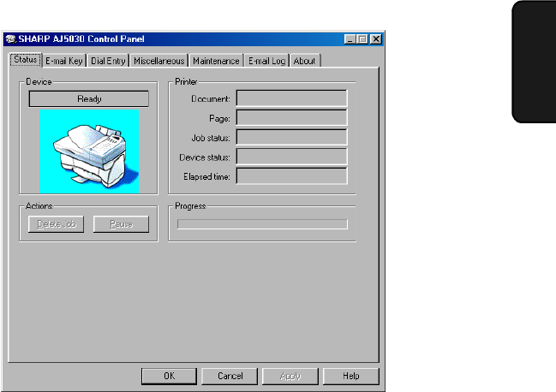Switch to the E-mail Key tab
Screen dimensions: 556x392
tap(64, 61)
